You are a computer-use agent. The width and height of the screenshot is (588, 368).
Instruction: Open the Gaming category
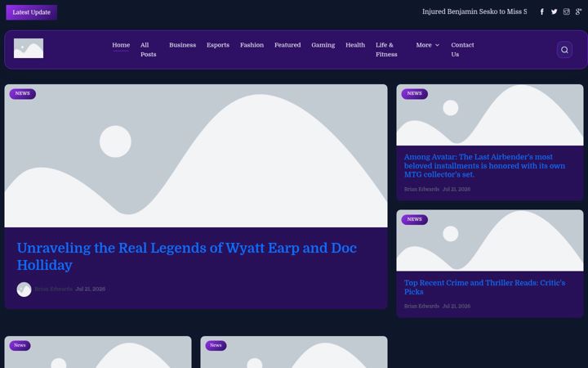(323, 45)
